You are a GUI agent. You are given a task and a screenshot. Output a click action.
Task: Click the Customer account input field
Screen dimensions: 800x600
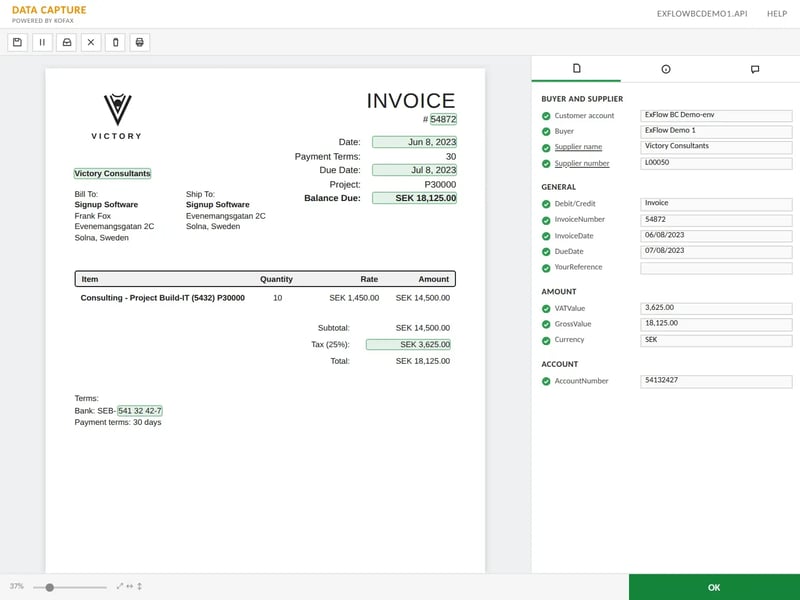[716, 116]
